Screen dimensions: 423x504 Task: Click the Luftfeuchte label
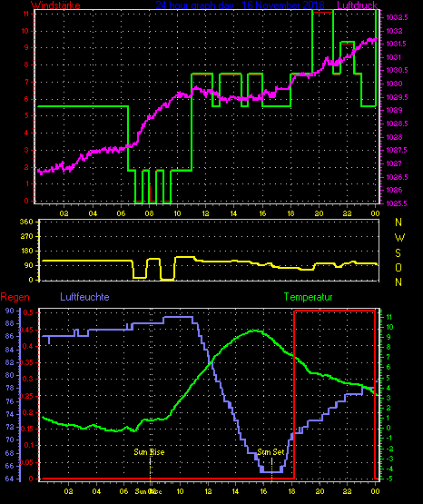[x=84, y=297]
